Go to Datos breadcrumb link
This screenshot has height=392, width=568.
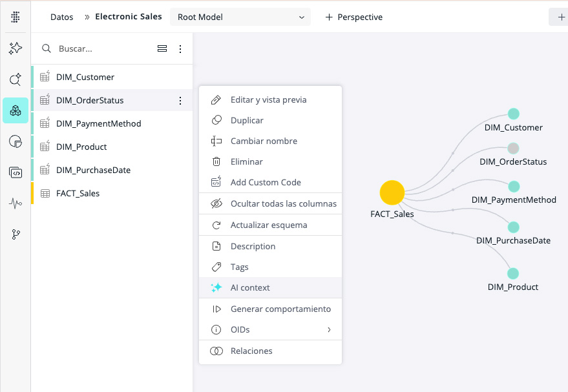point(61,17)
